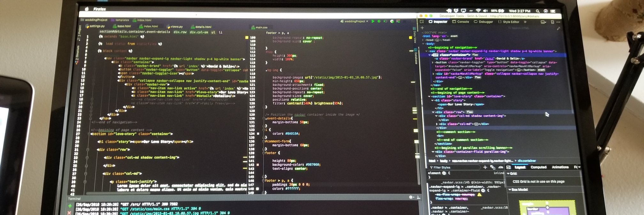Click the concurrency diagram run icon in PyCharm

398,21
